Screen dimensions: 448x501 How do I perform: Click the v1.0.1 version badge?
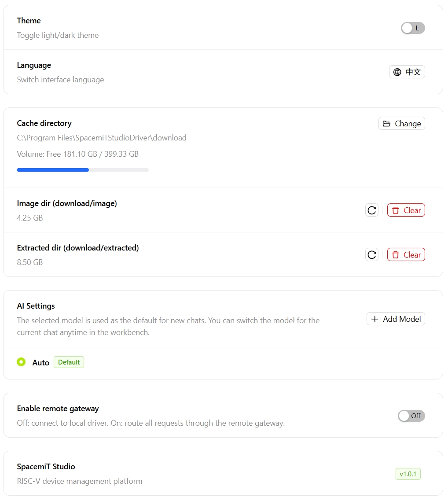tap(408, 474)
